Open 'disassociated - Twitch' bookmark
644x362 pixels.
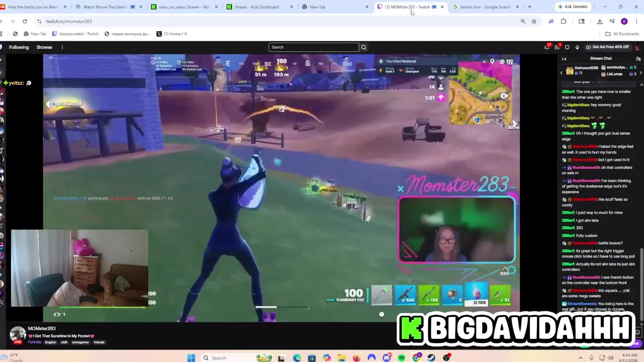75,34
